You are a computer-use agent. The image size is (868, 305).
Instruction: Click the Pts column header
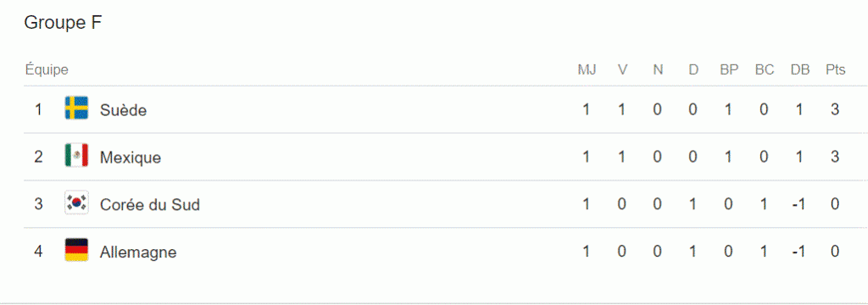(835, 70)
